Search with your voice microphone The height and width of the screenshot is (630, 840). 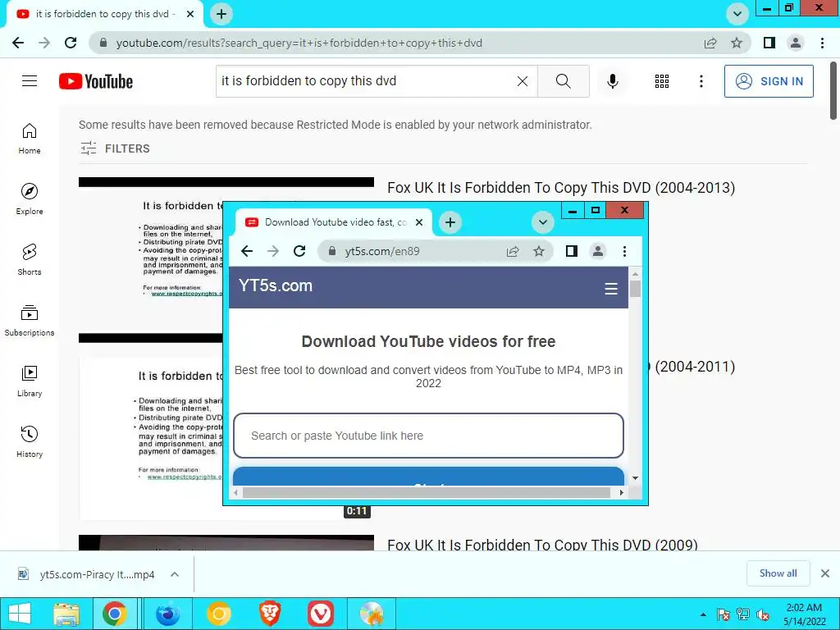(x=612, y=81)
